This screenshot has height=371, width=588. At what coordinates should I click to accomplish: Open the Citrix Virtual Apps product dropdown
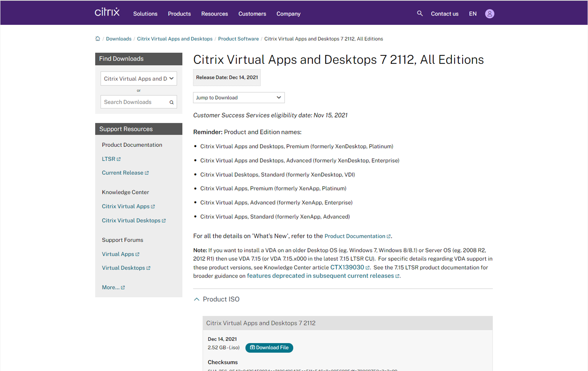click(139, 78)
